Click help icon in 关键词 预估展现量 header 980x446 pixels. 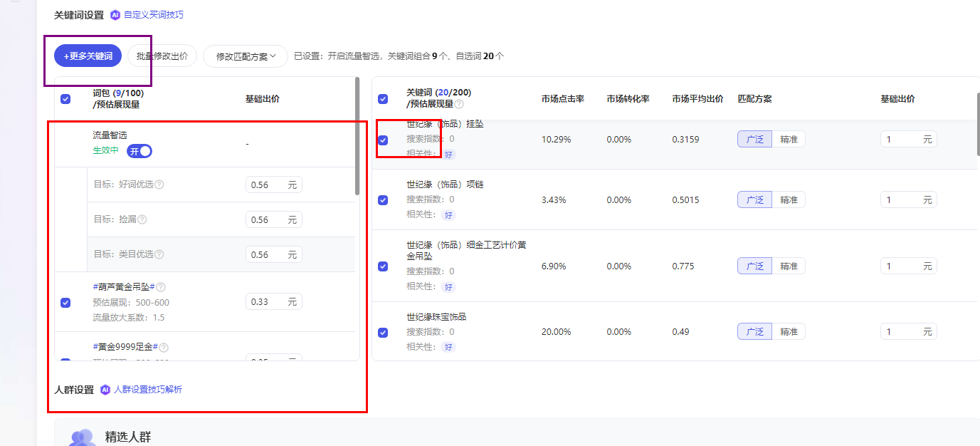click(459, 104)
